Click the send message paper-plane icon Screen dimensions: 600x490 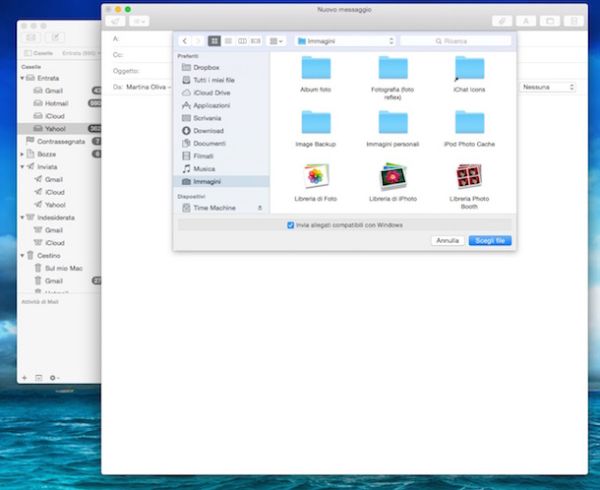coord(116,21)
